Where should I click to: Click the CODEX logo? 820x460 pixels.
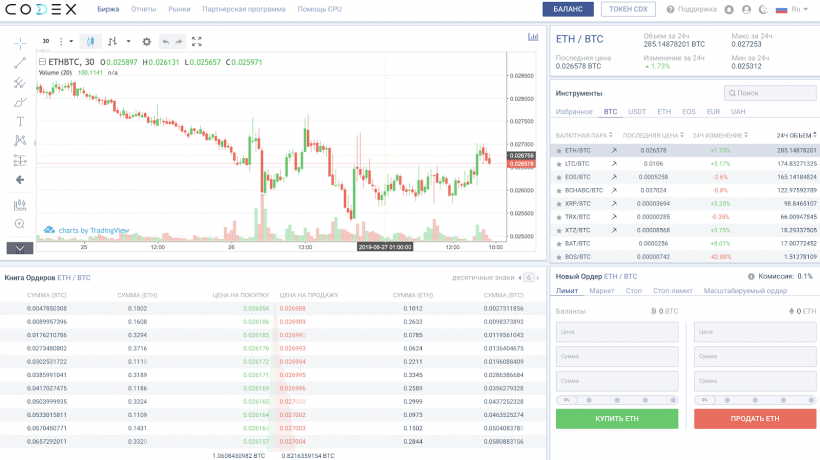pos(41,9)
